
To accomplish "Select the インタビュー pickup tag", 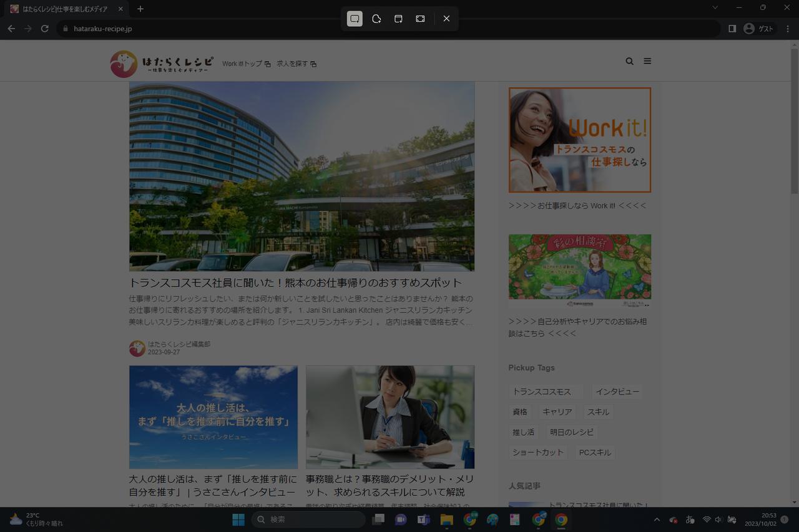I will pos(617,392).
